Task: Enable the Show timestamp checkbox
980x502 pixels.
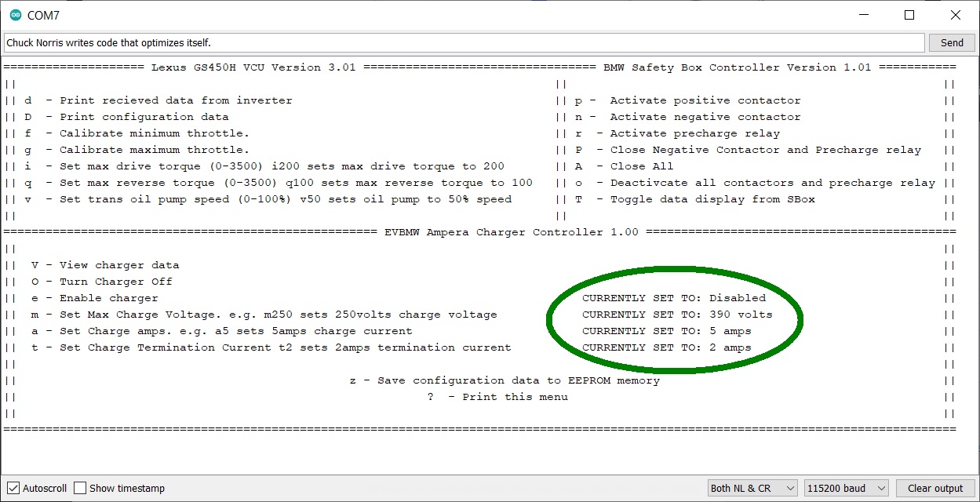Action: pos(80,488)
